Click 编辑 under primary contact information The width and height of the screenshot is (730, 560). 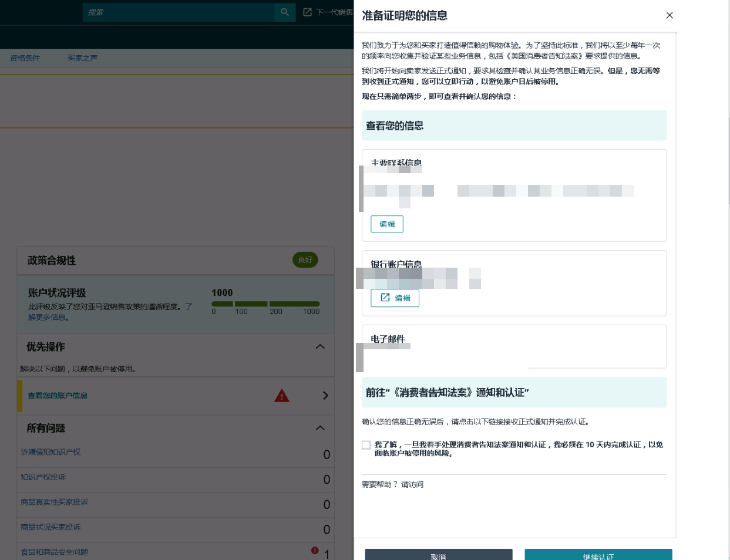click(x=387, y=224)
